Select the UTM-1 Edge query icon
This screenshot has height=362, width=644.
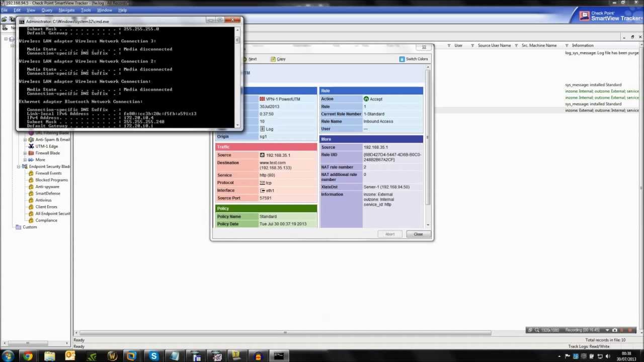31,146
